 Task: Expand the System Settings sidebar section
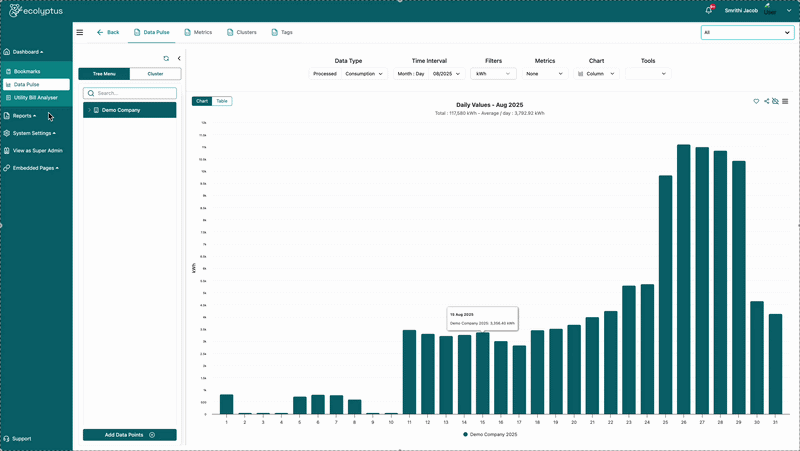30,133
